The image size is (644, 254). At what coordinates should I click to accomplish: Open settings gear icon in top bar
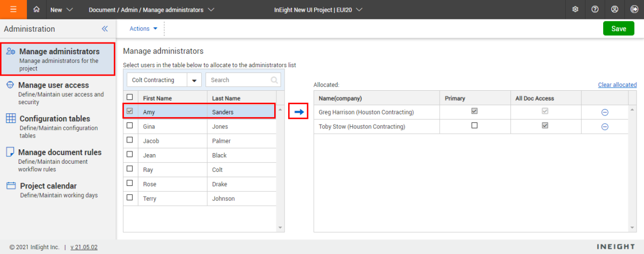point(575,10)
